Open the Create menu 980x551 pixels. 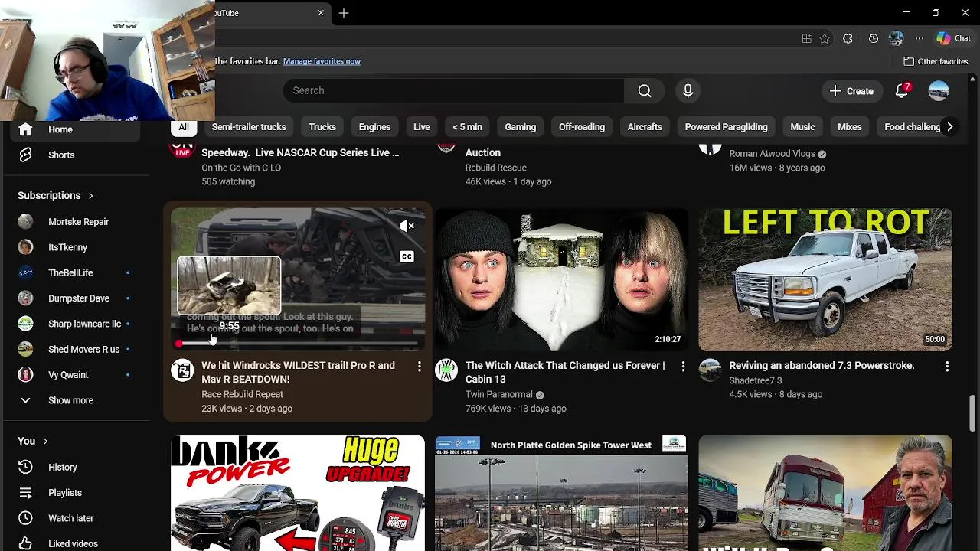coord(851,91)
